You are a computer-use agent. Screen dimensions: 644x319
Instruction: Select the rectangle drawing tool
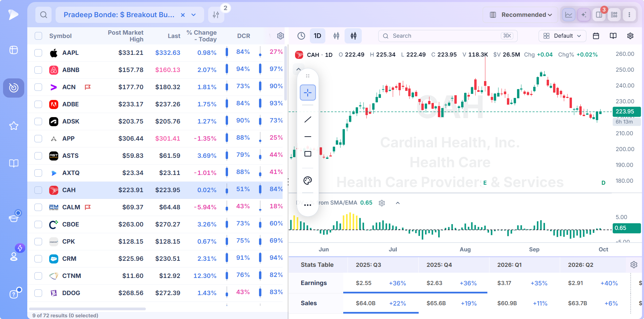click(308, 154)
